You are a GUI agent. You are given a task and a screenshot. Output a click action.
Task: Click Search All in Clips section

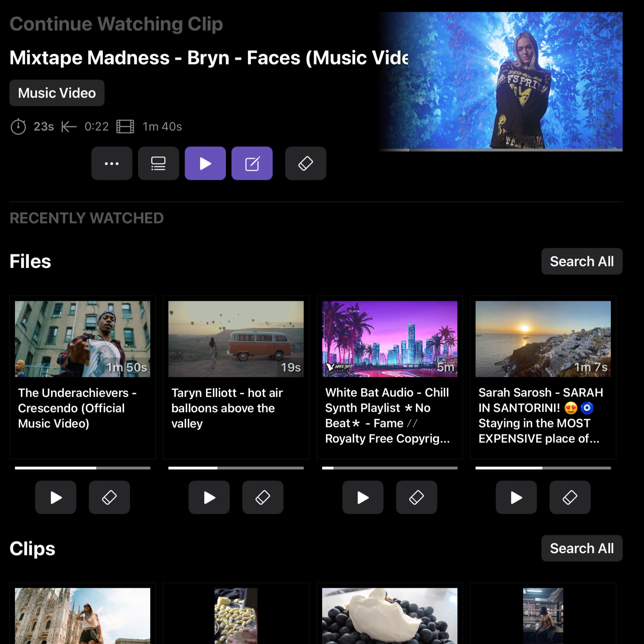click(581, 548)
